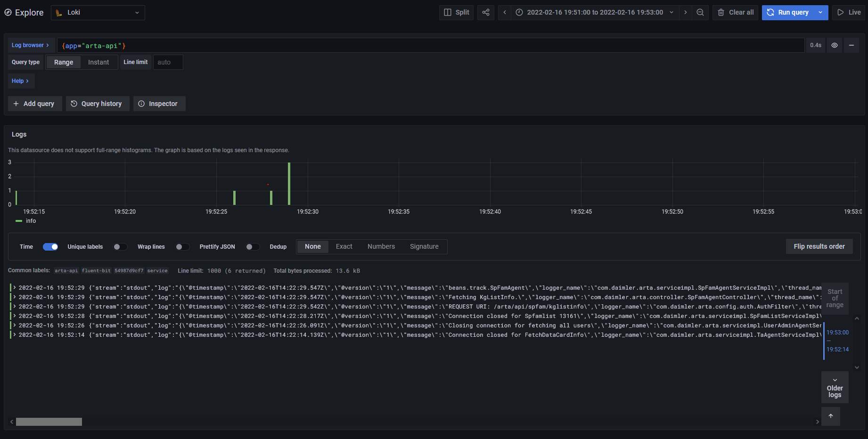Turn on Prettify JSON
The image size is (868, 439).
click(253, 246)
